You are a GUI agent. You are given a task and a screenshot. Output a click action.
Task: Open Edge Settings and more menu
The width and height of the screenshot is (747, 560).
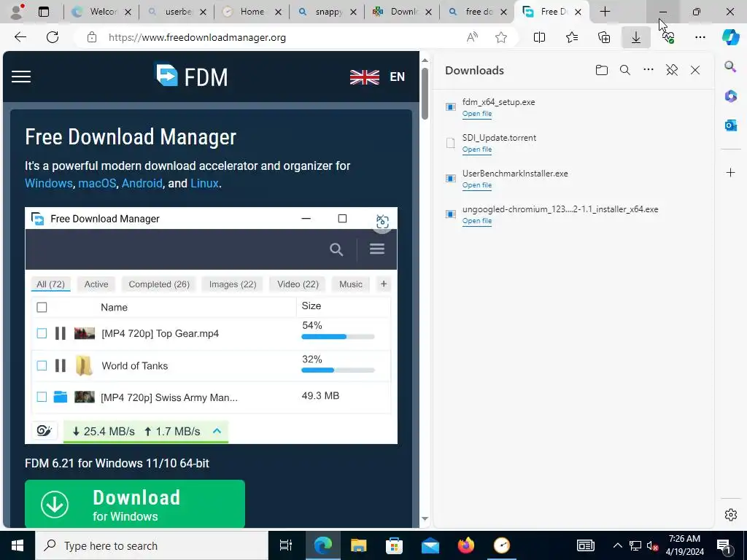700,37
